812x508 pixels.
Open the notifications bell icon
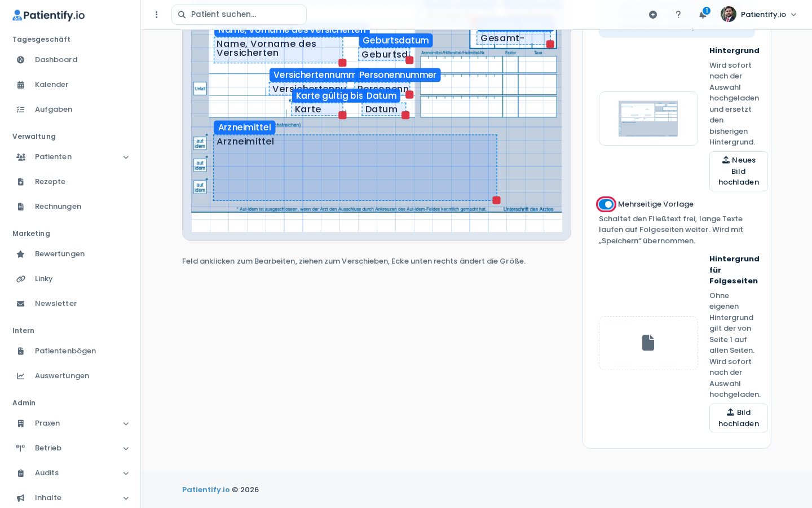point(703,15)
